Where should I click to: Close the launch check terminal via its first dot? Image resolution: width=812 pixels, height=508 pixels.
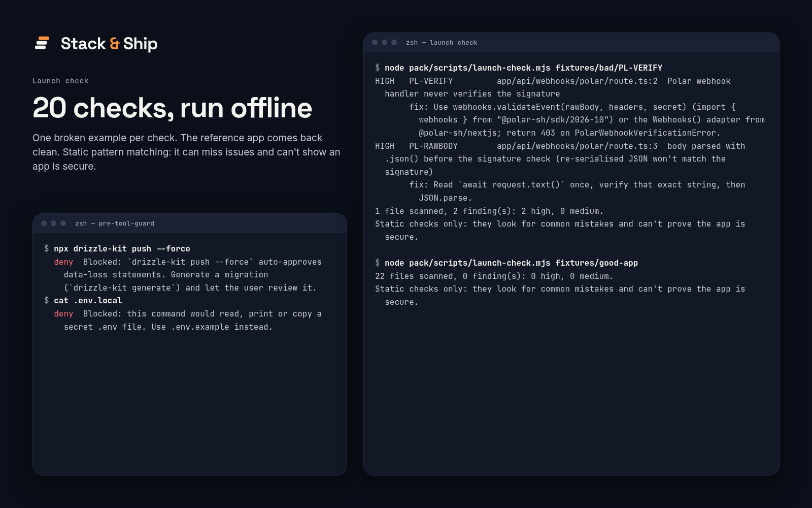[x=375, y=43]
